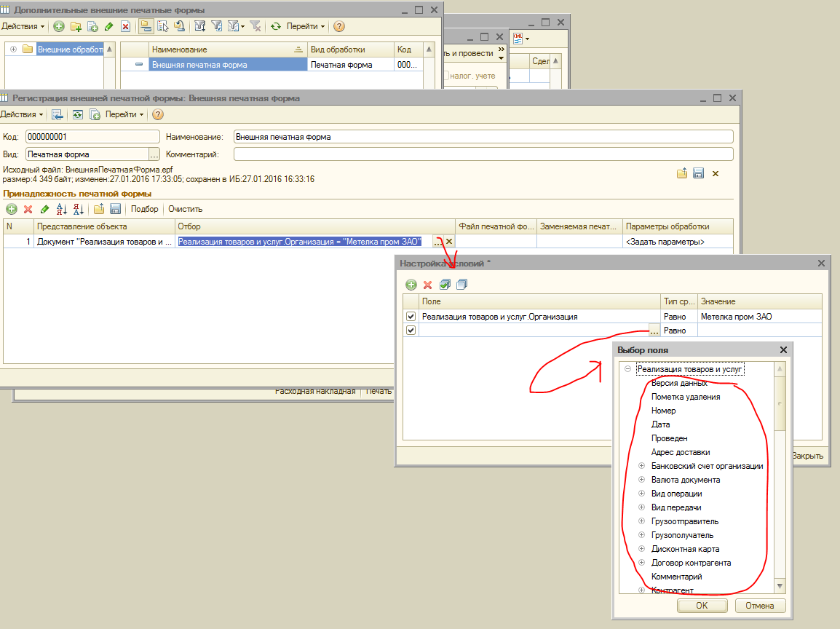Set filter and sort icon in top toolbar
This screenshot has width=840, height=629.
[200, 26]
